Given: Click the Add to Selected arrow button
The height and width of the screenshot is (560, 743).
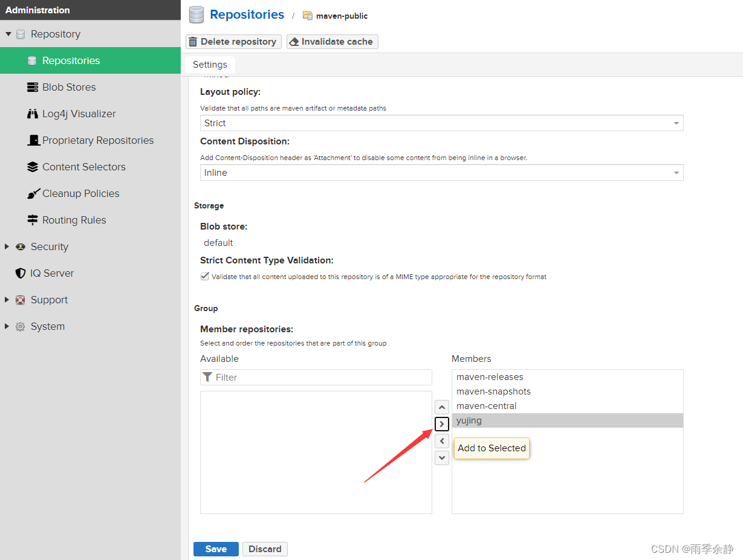Looking at the screenshot, I should coord(442,424).
